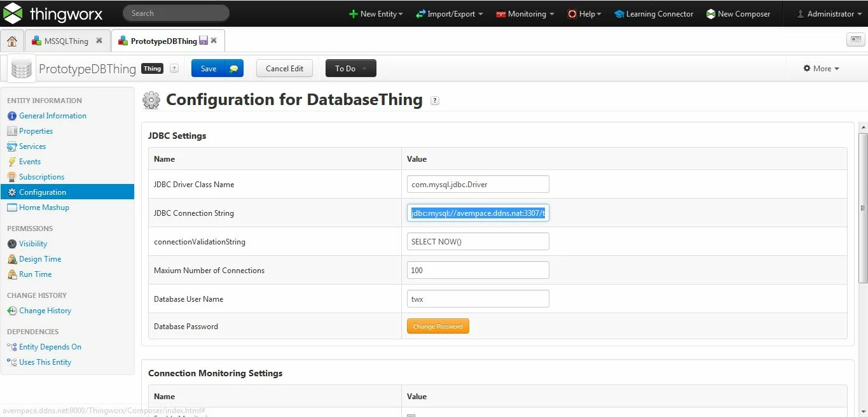Open the Home tab icon

click(x=12, y=41)
